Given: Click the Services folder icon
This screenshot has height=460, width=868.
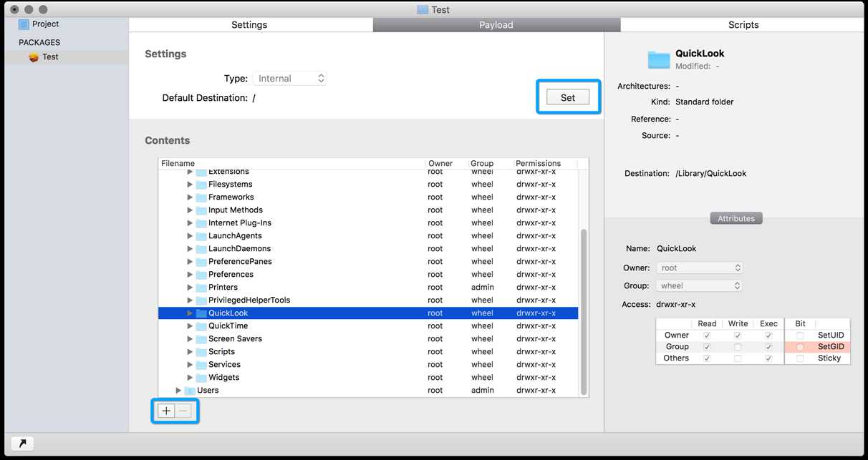Looking at the screenshot, I should (201, 365).
